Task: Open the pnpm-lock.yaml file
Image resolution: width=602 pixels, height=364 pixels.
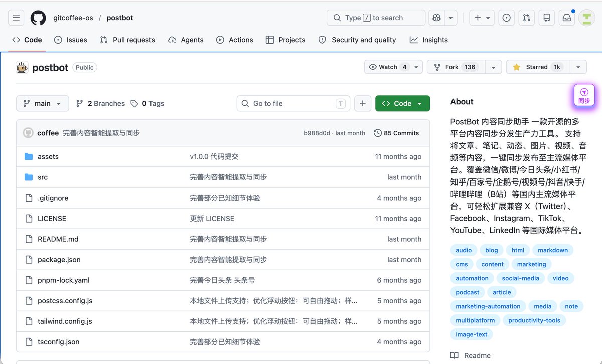Action: pyautogui.click(x=63, y=280)
